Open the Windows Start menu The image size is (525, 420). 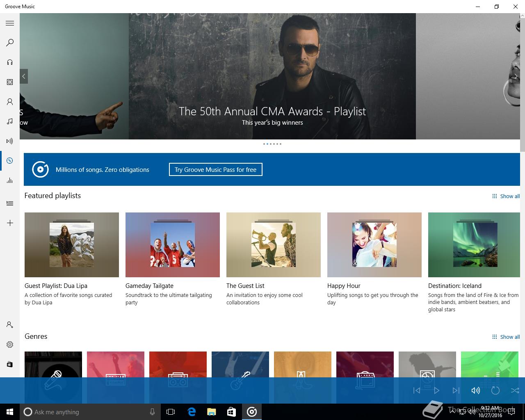pos(10,412)
